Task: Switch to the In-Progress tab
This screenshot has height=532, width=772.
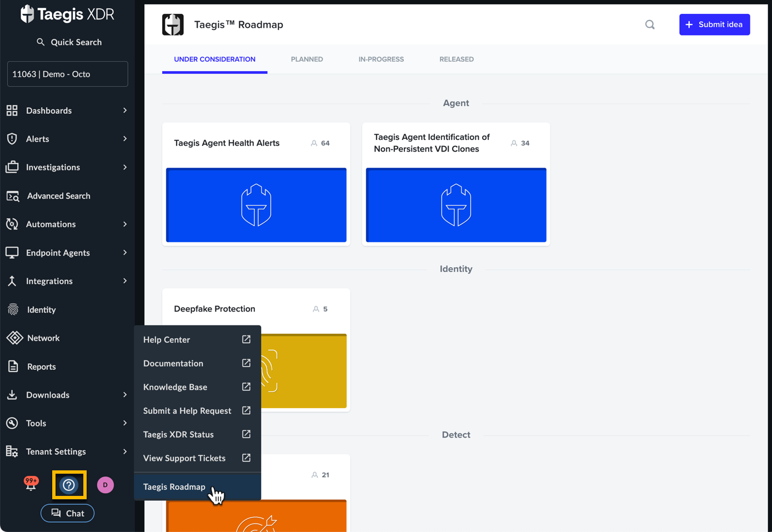Action: (x=381, y=59)
